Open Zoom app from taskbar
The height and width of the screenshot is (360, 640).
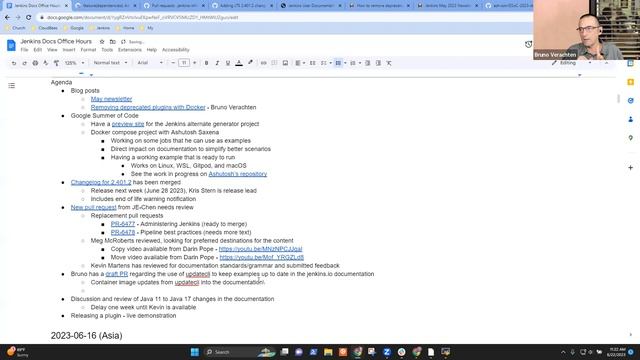(x=387, y=352)
